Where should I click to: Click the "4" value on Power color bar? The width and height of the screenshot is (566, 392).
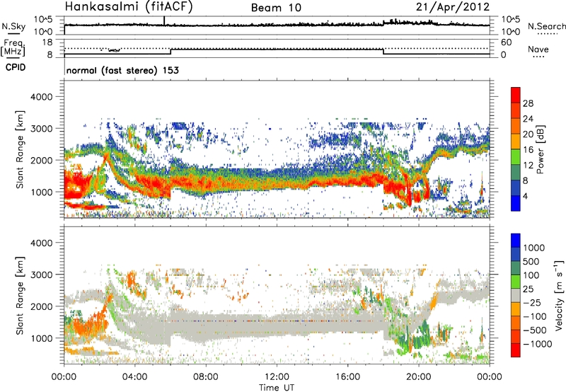526,197
